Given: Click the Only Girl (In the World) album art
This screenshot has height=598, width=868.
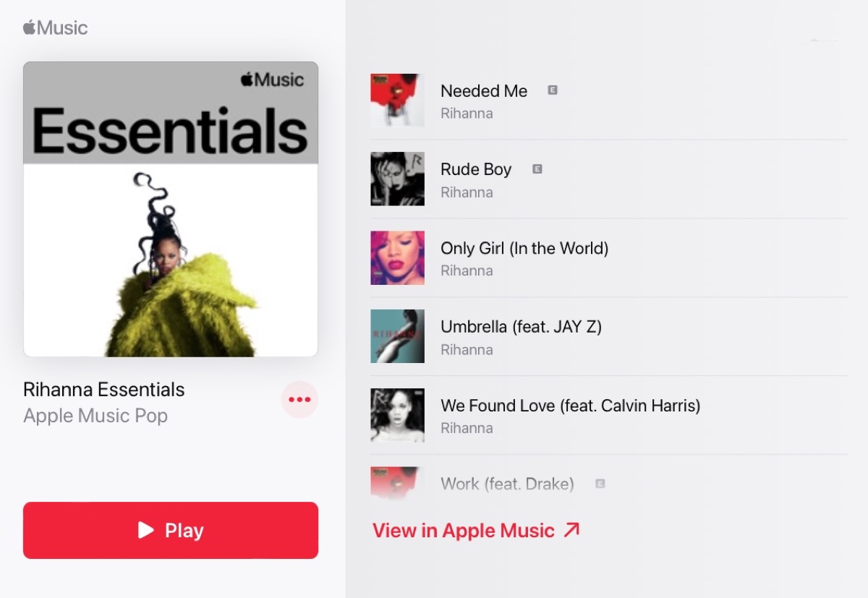Looking at the screenshot, I should (397, 257).
